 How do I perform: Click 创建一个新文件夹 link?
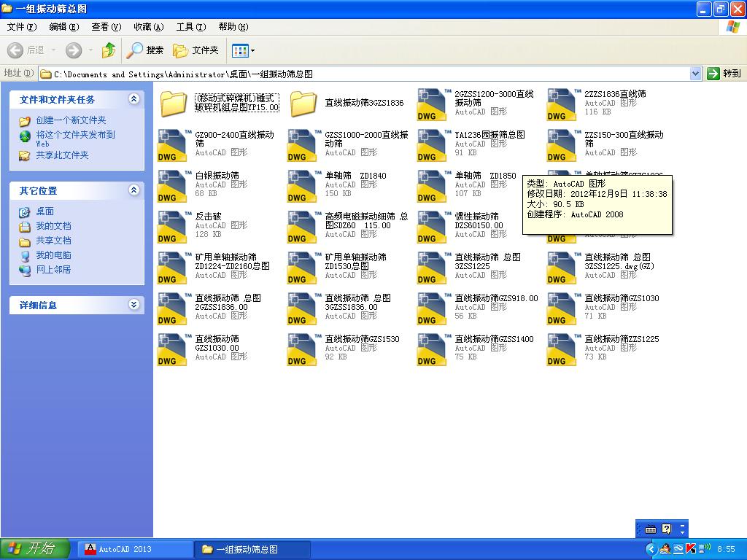(x=71, y=120)
